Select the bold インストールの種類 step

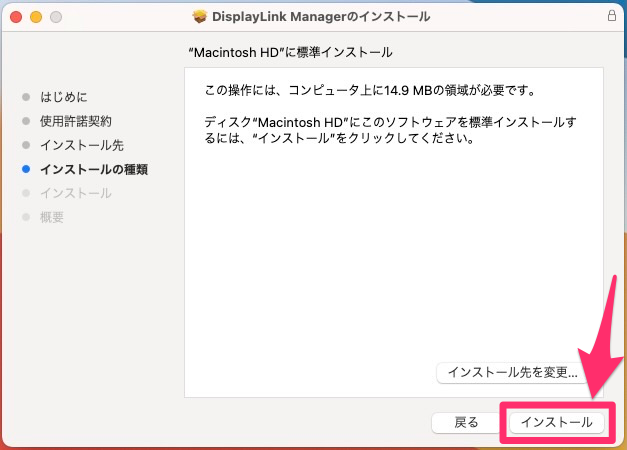point(94,170)
